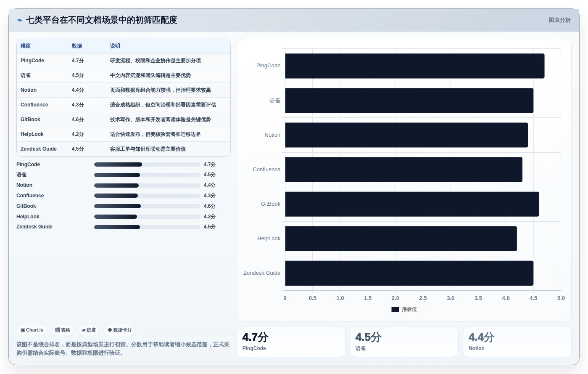Click the 图表分析 label in header

pyautogui.click(x=559, y=20)
